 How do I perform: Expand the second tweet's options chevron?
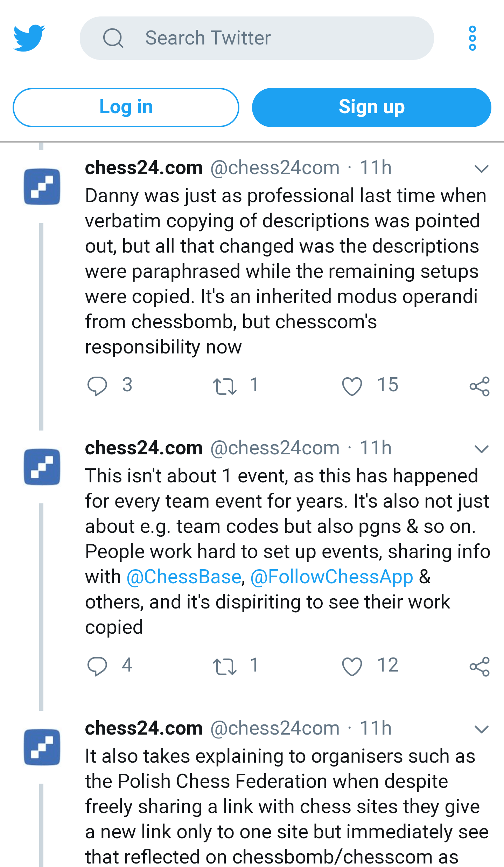point(481,449)
